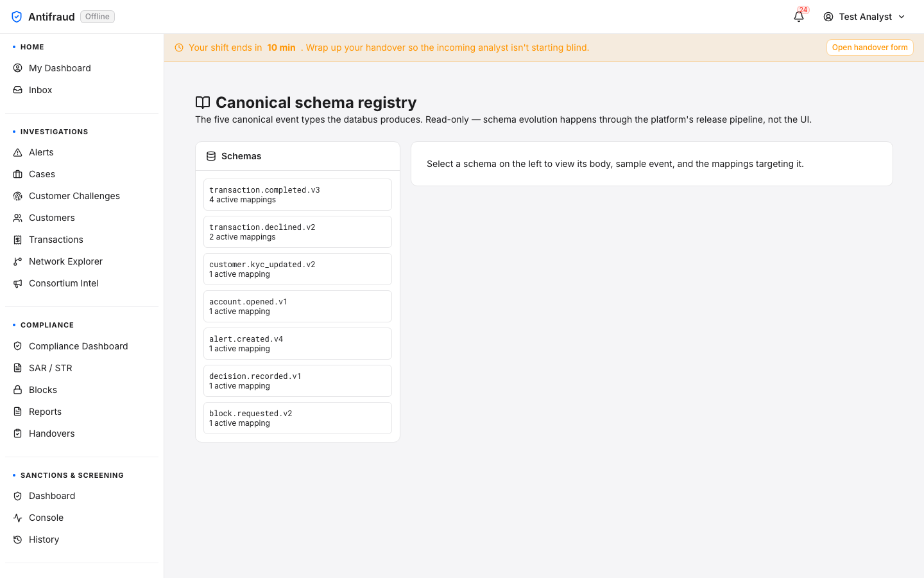Viewport: 924px width, 578px height.
Task: Click the Handovers clipboard icon
Action: point(18,433)
